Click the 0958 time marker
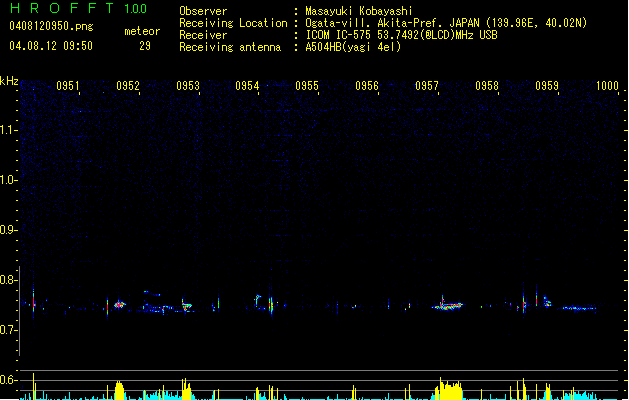 [x=487, y=86]
